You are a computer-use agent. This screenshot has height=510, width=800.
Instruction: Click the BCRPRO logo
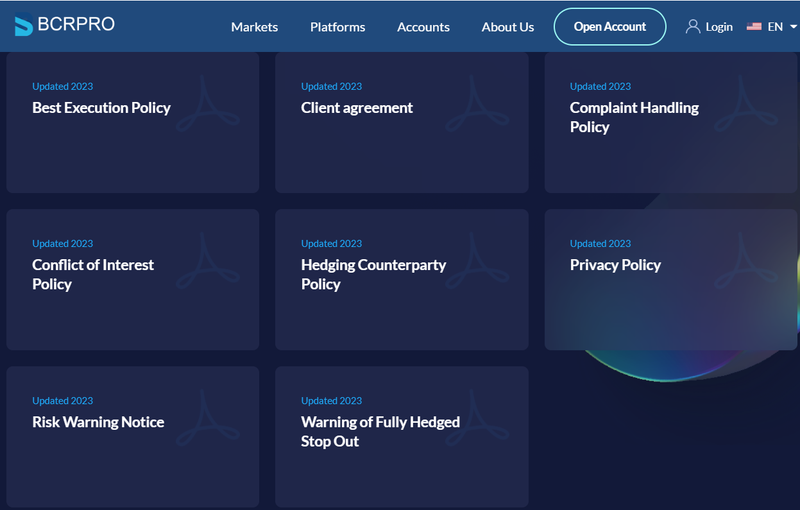64,25
